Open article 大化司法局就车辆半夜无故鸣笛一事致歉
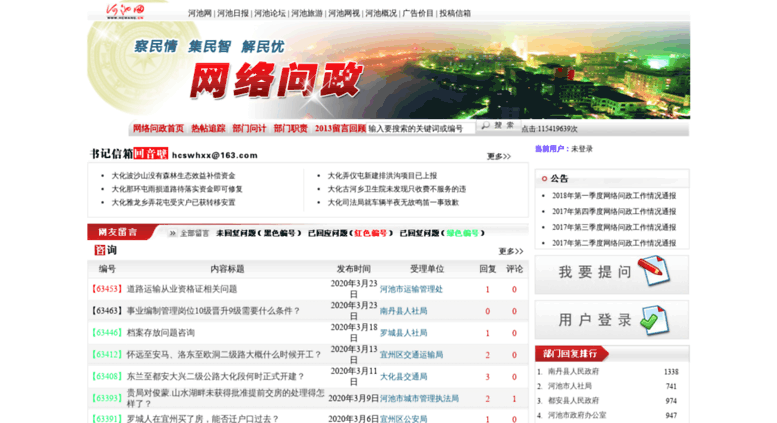 (393, 203)
